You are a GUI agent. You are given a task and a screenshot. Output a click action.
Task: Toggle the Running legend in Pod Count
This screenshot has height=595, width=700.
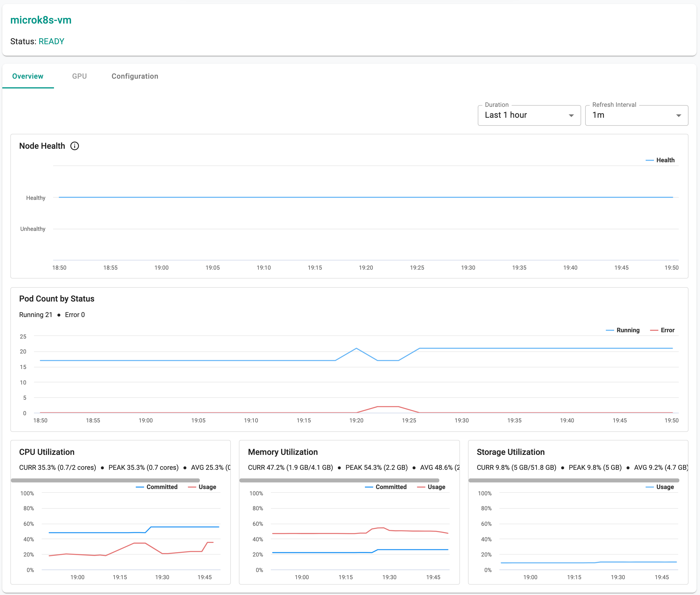click(x=622, y=330)
